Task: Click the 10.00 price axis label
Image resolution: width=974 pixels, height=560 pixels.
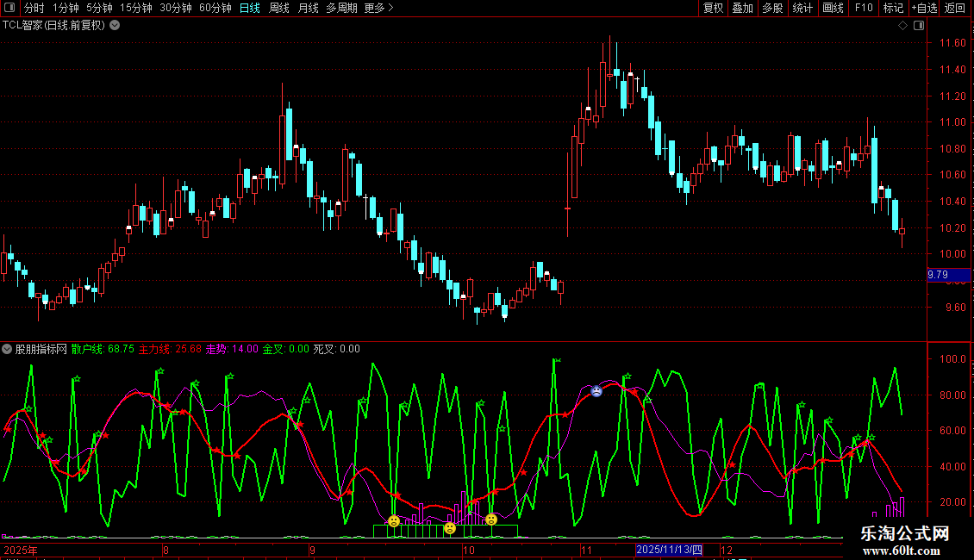Action: [x=952, y=254]
